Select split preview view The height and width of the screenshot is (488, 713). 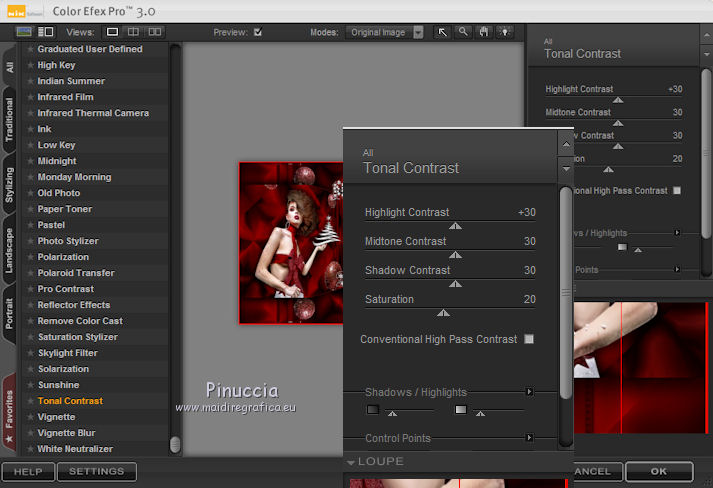coord(133,32)
